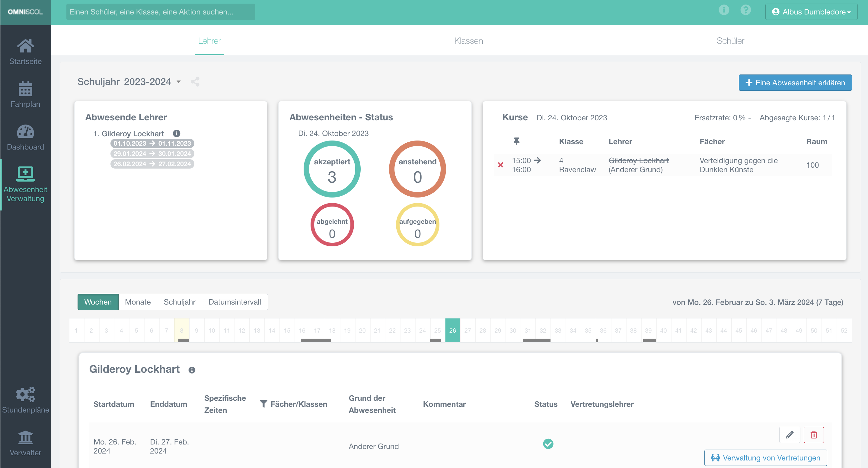This screenshot has width=868, height=468.
Task: Click share icon next to Schuljahr
Action: click(x=195, y=82)
